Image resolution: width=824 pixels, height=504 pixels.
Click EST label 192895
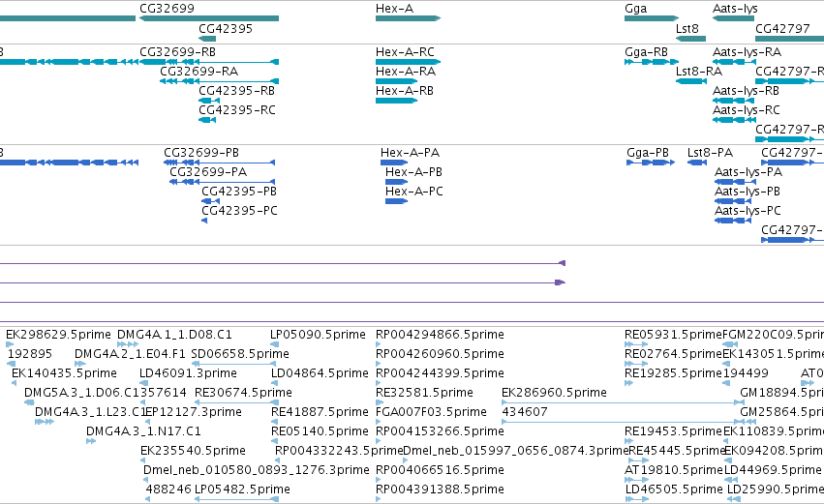(30, 354)
